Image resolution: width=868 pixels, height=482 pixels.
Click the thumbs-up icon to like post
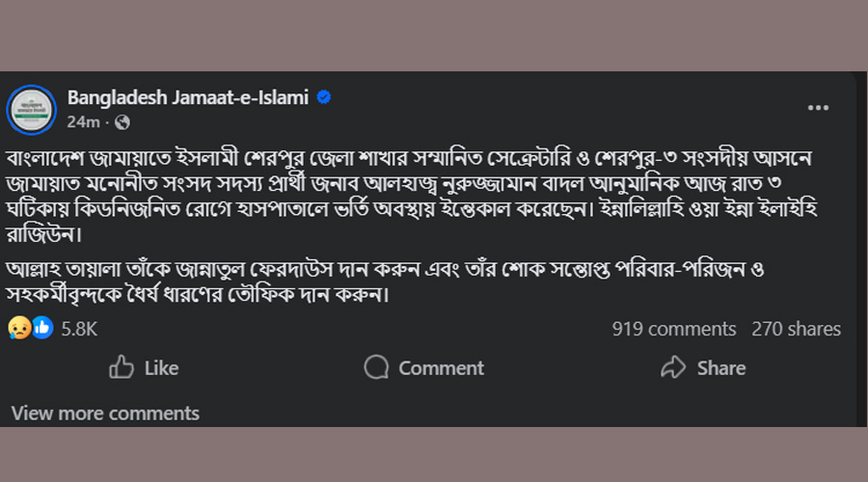pyautogui.click(x=122, y=367)
